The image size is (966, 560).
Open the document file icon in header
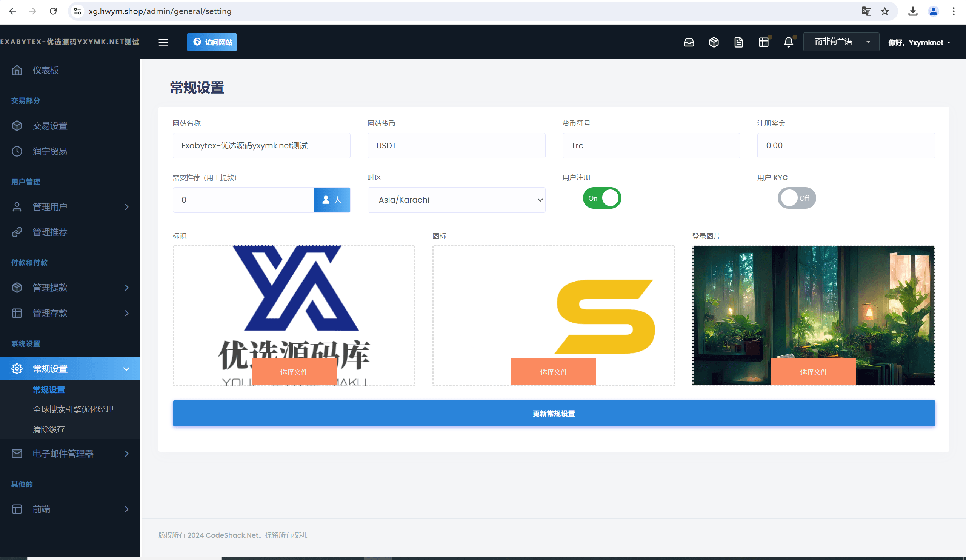(x=739, y=42)
